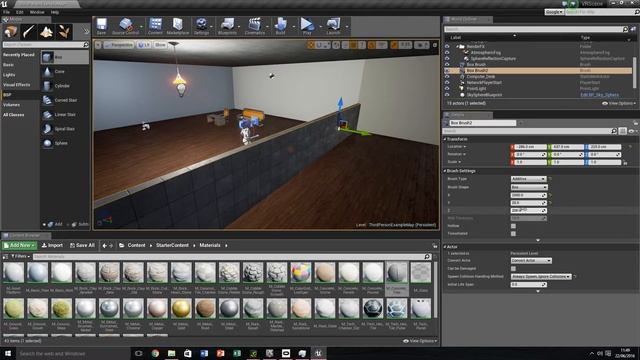Image resolution: width=640 pixels, height=360 pixels.
Task: Toggle visibility of SkySphereBlueprint actor
Action: pyautogui.click(x=447, y=95)
